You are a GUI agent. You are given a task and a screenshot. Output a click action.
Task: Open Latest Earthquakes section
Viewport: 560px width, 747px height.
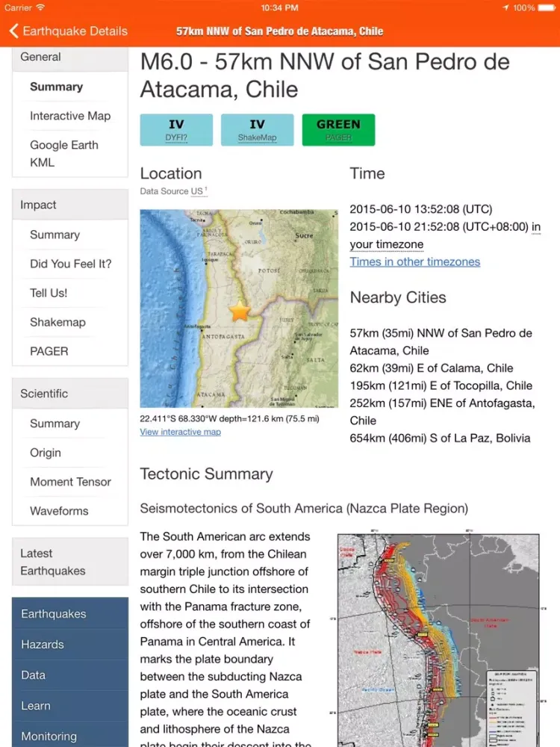(70, 562)
